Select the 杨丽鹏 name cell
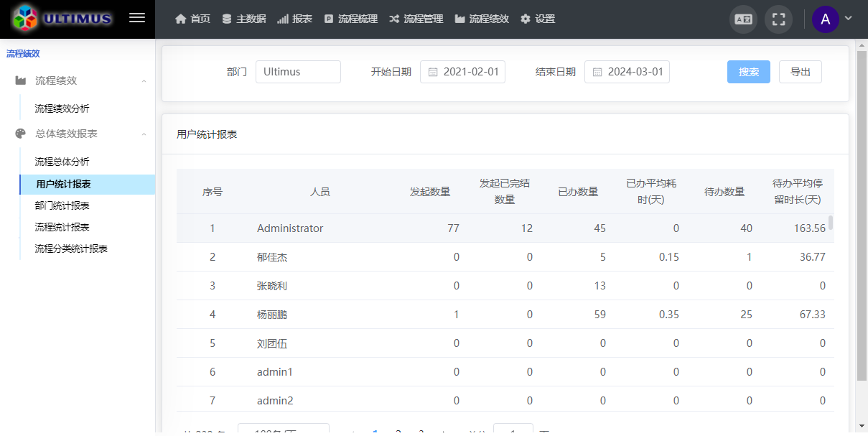The image size is (868, 436). [272, 315]
